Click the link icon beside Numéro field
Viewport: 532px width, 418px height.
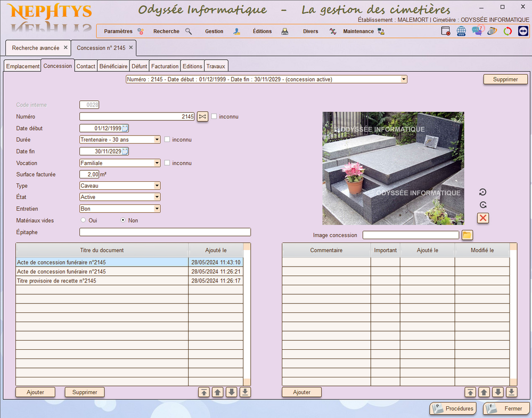coord(202,116)
